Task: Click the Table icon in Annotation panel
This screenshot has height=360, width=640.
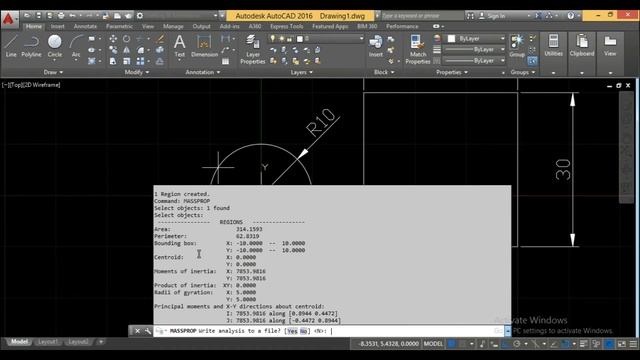Action: pos(225,61)
